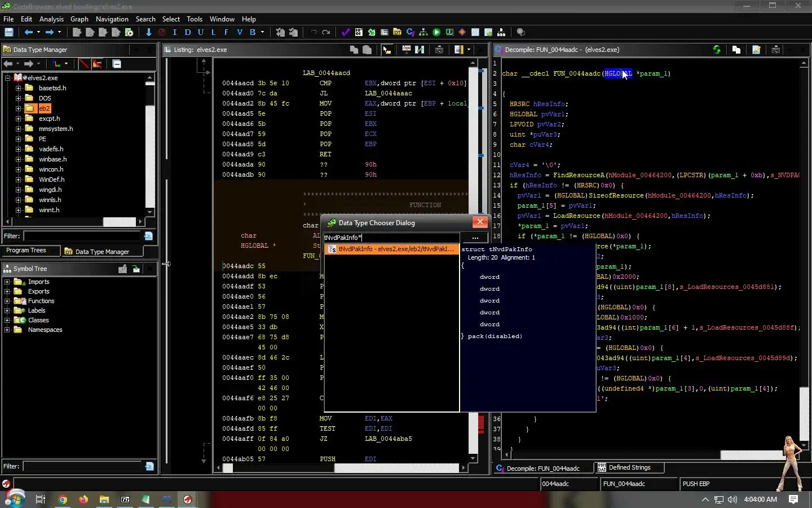Click the orange diamond toolbar icon
This screenshot has height=508, width=812.
point(462,32)
